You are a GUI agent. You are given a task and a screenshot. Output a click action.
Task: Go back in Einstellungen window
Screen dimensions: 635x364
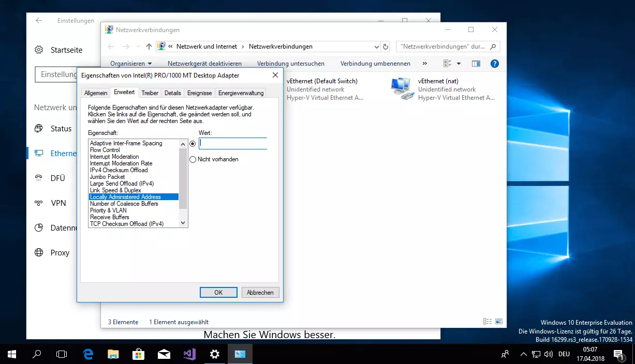coord(39,21)
